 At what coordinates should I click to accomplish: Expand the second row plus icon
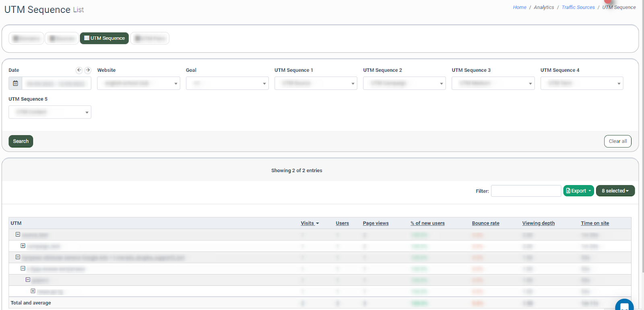23,246
